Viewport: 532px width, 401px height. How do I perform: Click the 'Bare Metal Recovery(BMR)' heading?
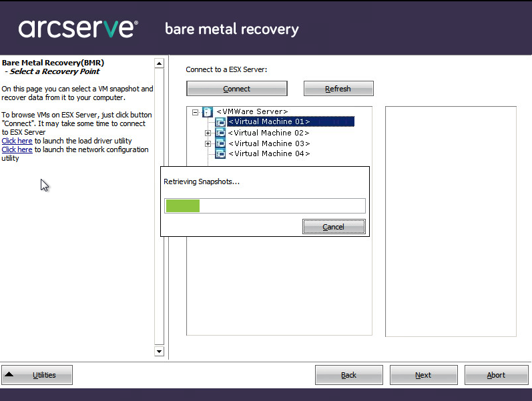53,63
